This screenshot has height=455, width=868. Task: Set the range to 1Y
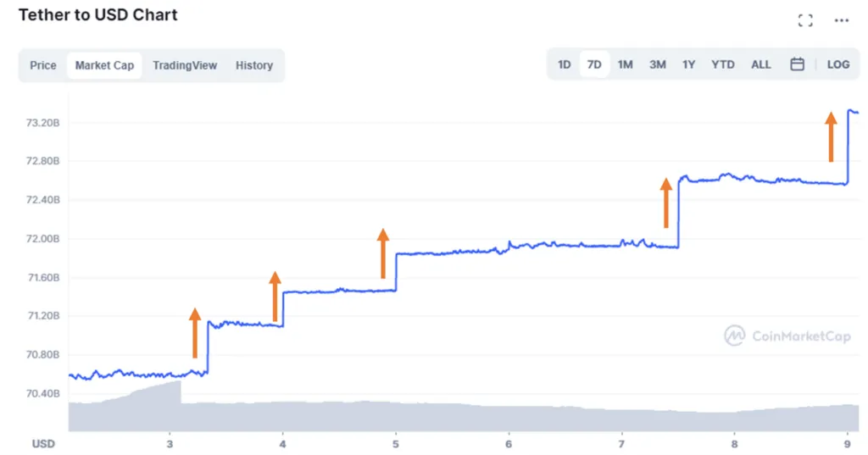[688, 64]
